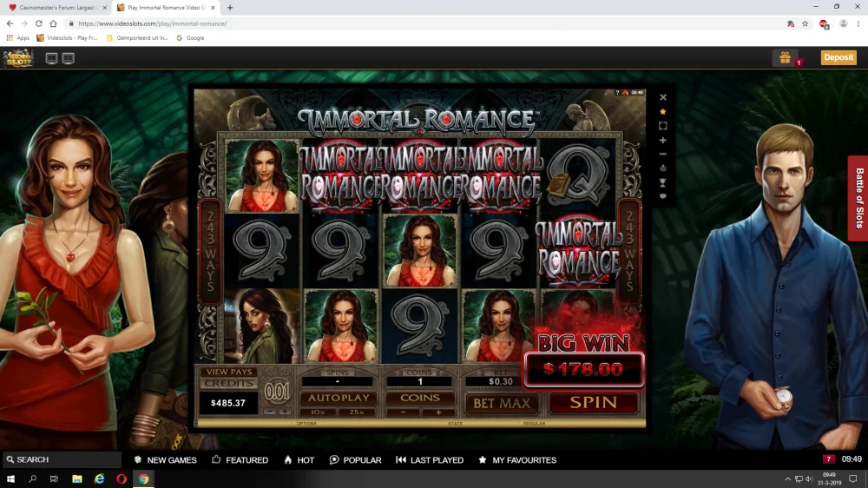The width and height of the screenshot is (868, 488).
Task: Click the address bar URL
Action: tap(153, 23)
